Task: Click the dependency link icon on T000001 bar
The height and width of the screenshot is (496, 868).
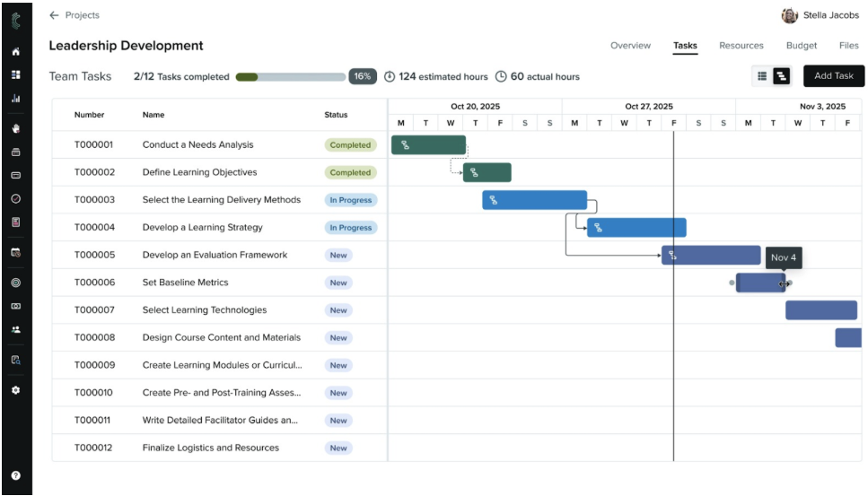Action: click(x=405, y=145)
